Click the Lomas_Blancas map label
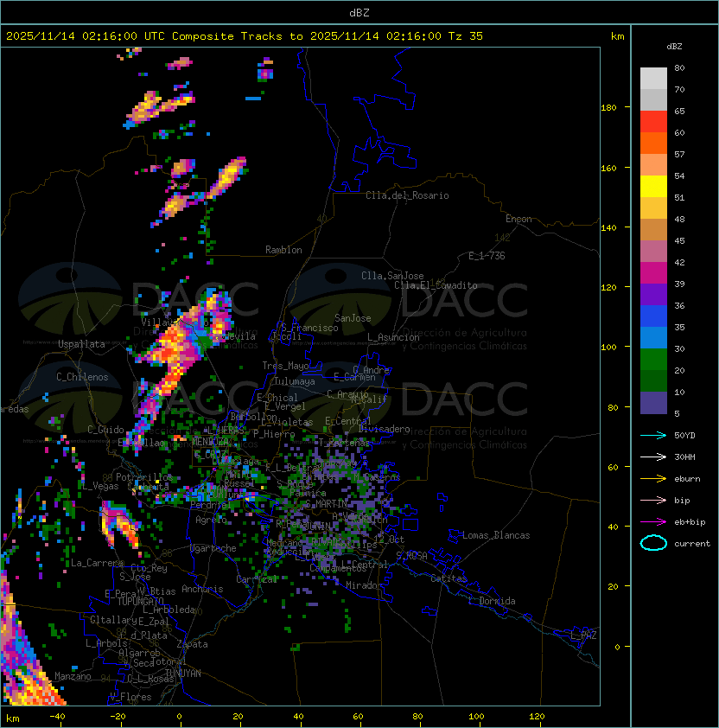The height and width of the screenshot is (728, 719). [496, 535]
